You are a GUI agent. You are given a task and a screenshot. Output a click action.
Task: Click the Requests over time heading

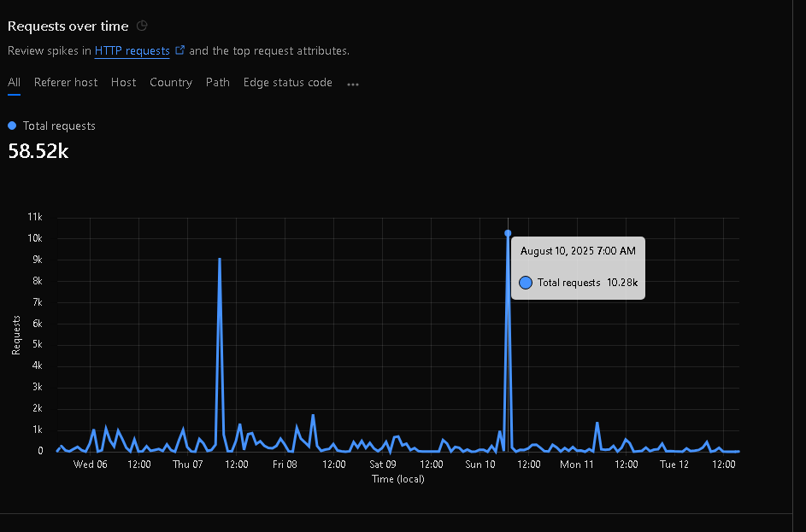coord(68,26)
